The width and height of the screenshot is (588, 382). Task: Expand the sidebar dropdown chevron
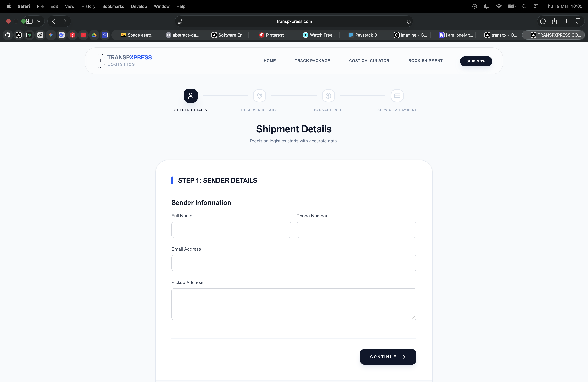tap(39, 21)
